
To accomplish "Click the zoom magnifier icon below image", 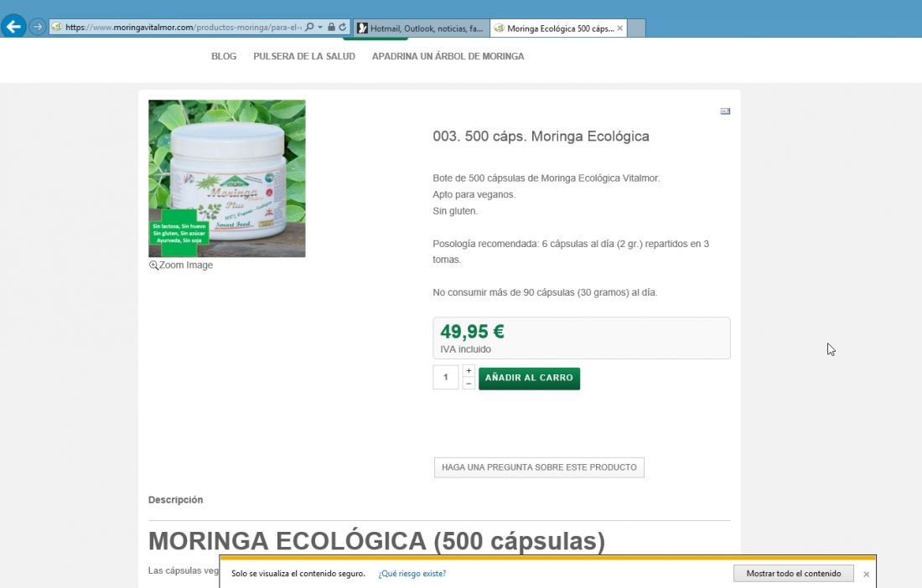I will coord(153,265).
